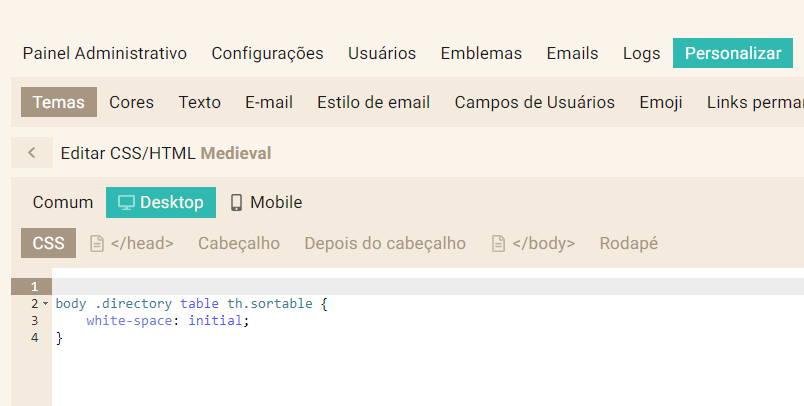
Task: Switch to the Mobile target
Action: (267, 202)
